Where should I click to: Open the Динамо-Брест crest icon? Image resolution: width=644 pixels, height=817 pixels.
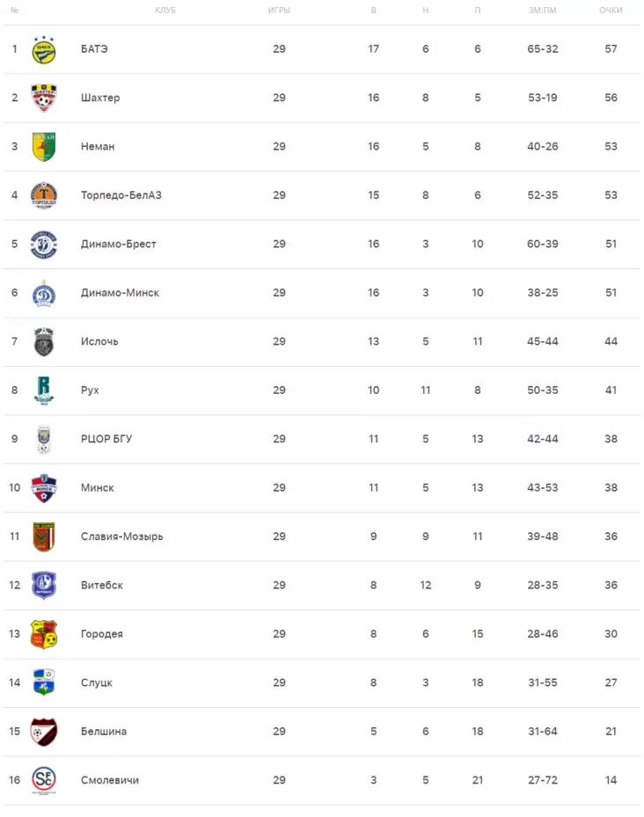[x=44, y=244]
